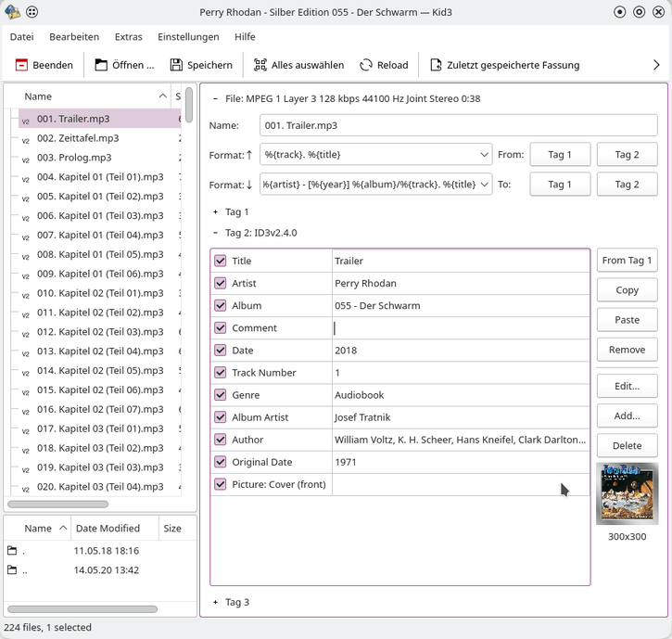Uncheck the Title field checkbox
The height and width of the screenshot is (639, 672).
(x=221, y=261)
